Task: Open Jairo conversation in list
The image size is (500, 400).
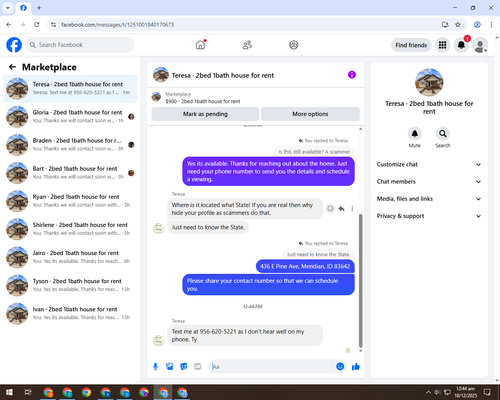Action: tap(70, 257)
